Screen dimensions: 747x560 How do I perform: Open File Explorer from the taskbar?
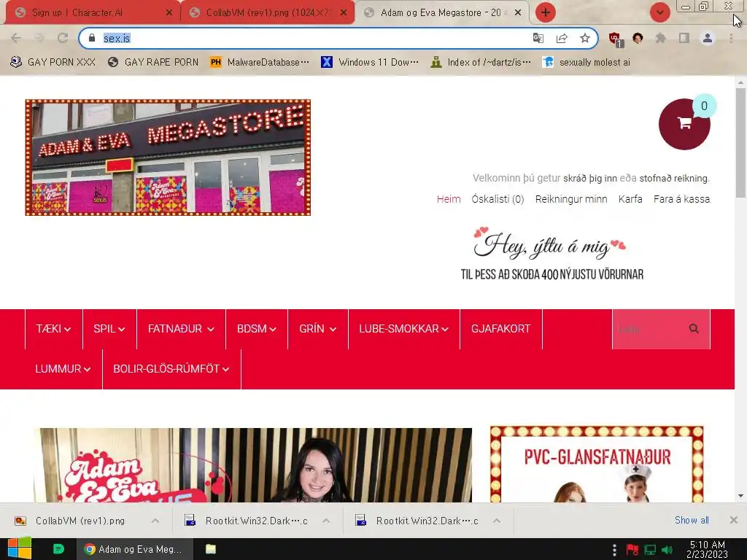[x=211, y=549]
